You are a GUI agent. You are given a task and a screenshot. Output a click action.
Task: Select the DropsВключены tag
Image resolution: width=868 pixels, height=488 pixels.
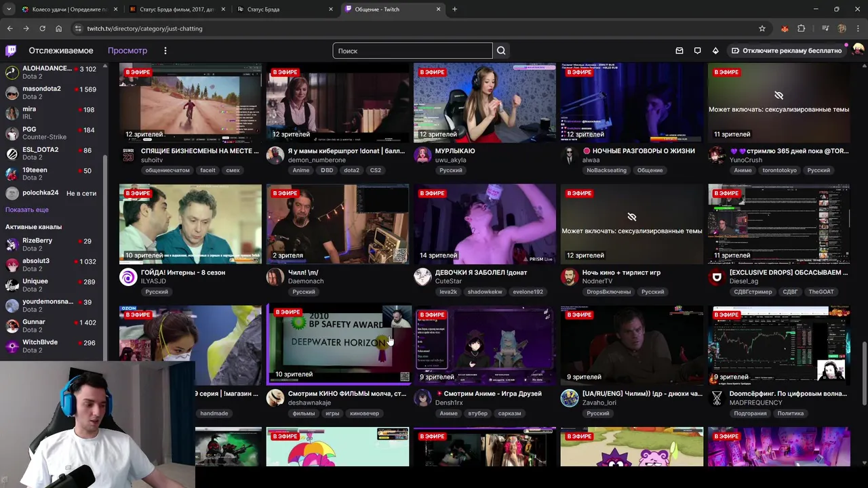tap(609, 292)
